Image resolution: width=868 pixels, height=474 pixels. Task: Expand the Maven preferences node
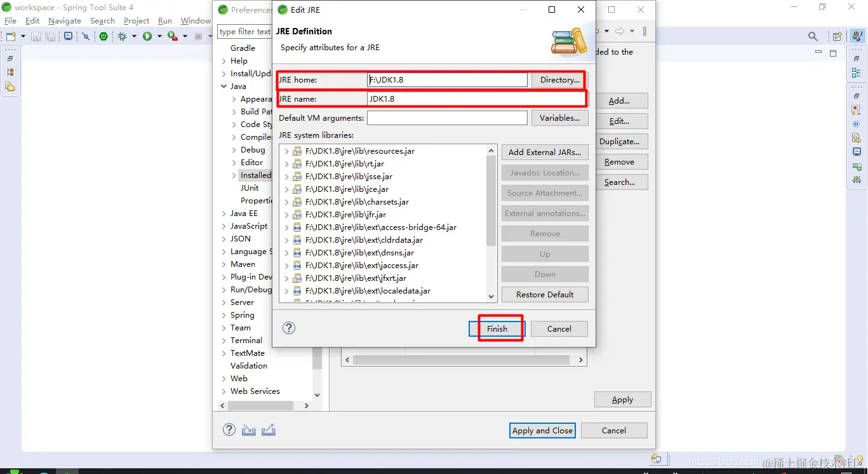224,264
